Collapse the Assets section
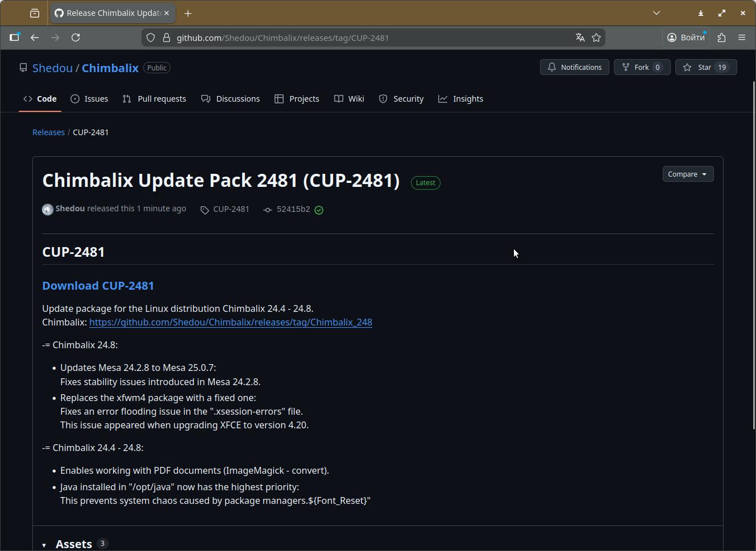 (73, 544)
